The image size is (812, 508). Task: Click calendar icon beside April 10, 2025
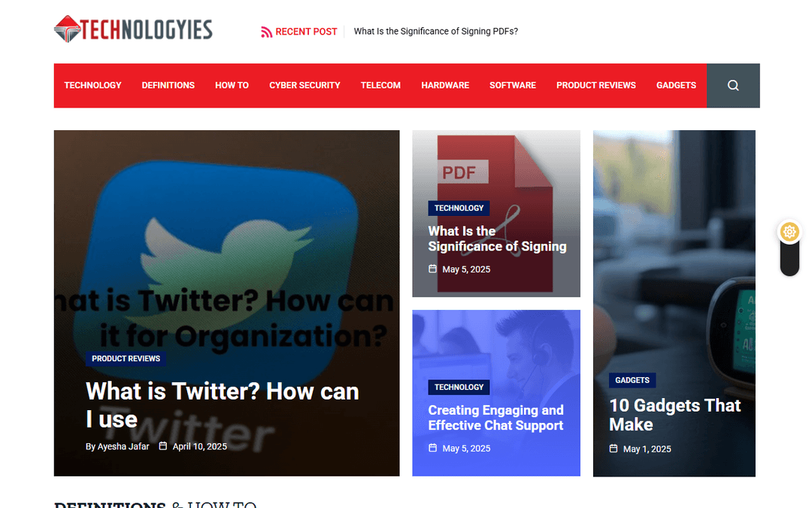[x=162, y=446]
